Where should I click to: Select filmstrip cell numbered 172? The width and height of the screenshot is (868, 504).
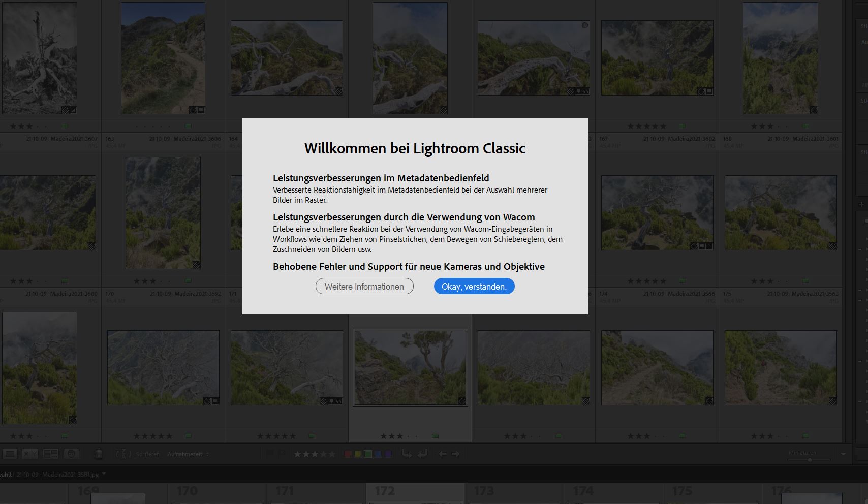tap(415, 493)
